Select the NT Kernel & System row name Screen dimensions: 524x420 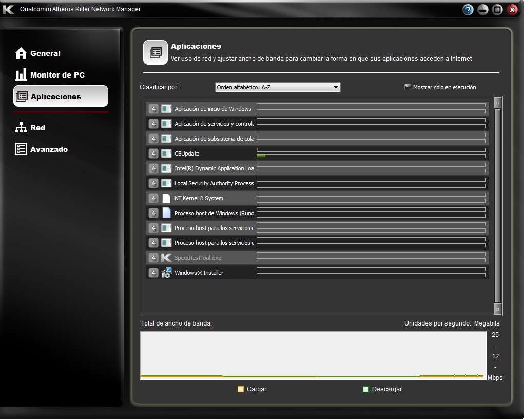(x=199, y=198)
